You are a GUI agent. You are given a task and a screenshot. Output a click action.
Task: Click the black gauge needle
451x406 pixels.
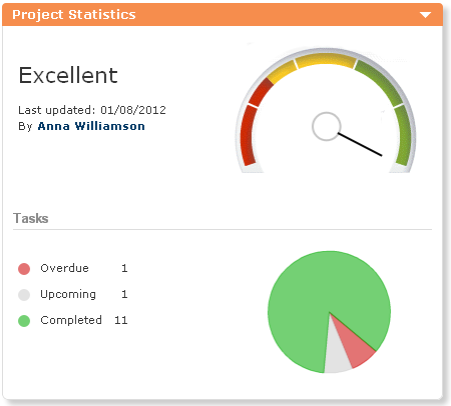tap(360, 144)
